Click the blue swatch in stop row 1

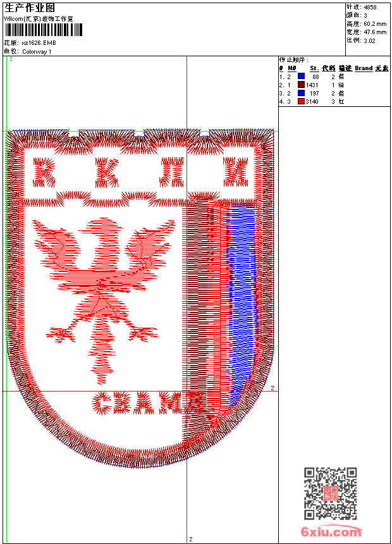301,77
